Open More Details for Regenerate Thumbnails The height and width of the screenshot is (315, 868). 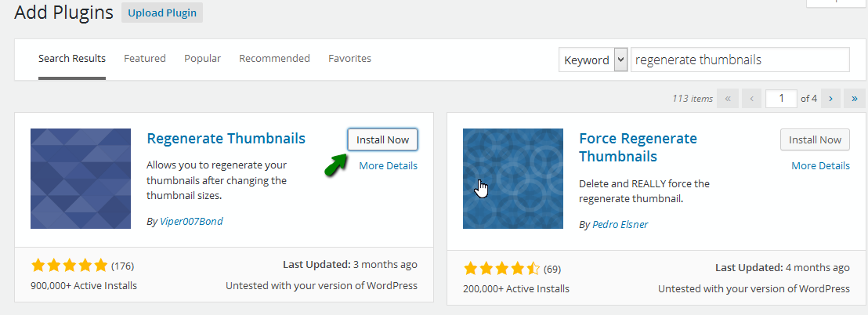[388, 165]
